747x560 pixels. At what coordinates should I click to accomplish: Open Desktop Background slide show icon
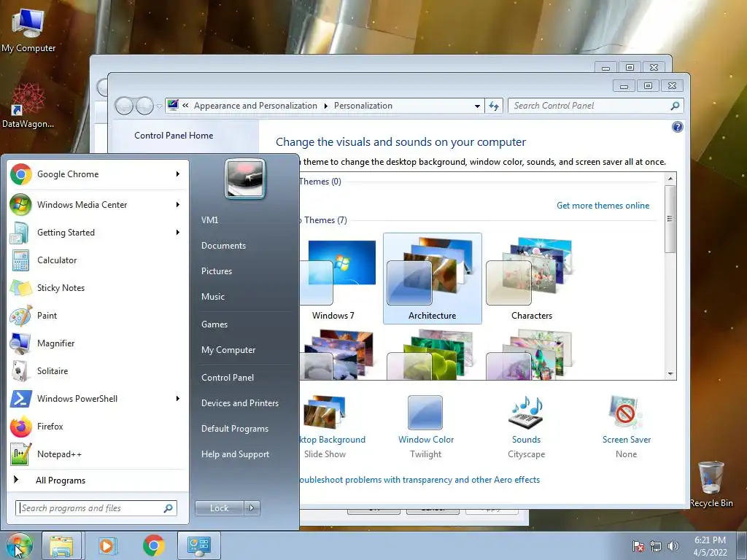click(324, 413)
